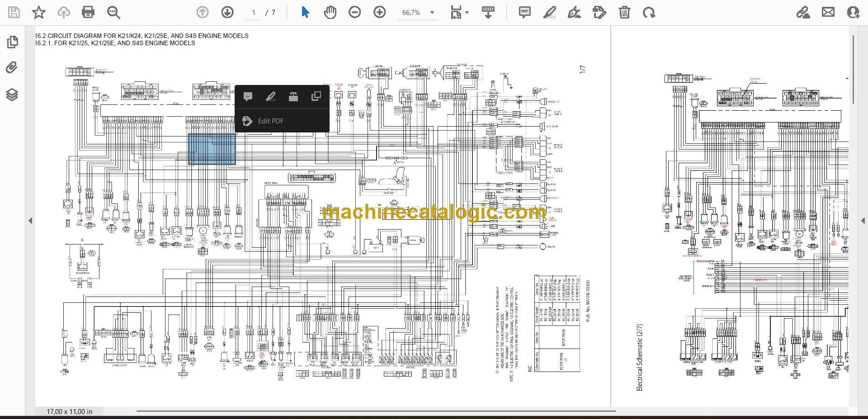Screen dimensions: 868x419
Task: Save the PDF with the floppy icon
Action: click(14, 12)
